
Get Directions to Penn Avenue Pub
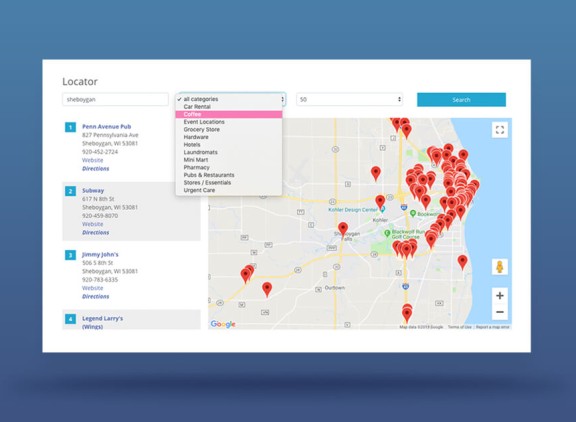click(x=96, y=169)
